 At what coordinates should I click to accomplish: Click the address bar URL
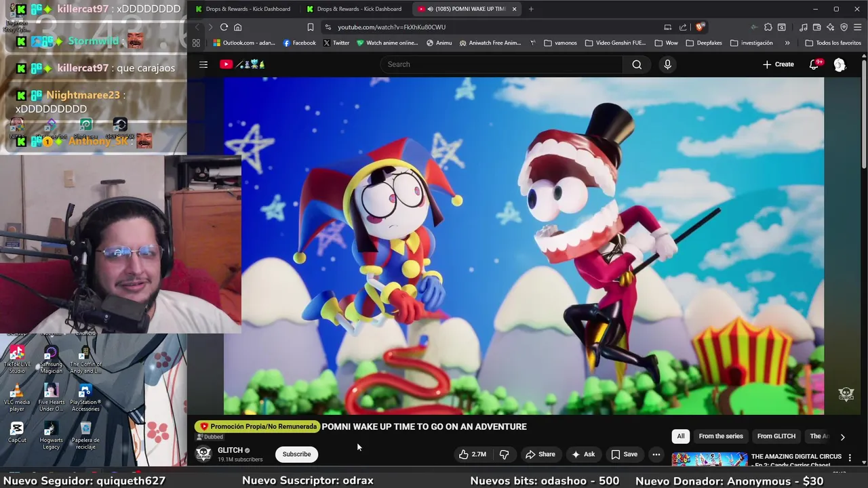point(391,27)
